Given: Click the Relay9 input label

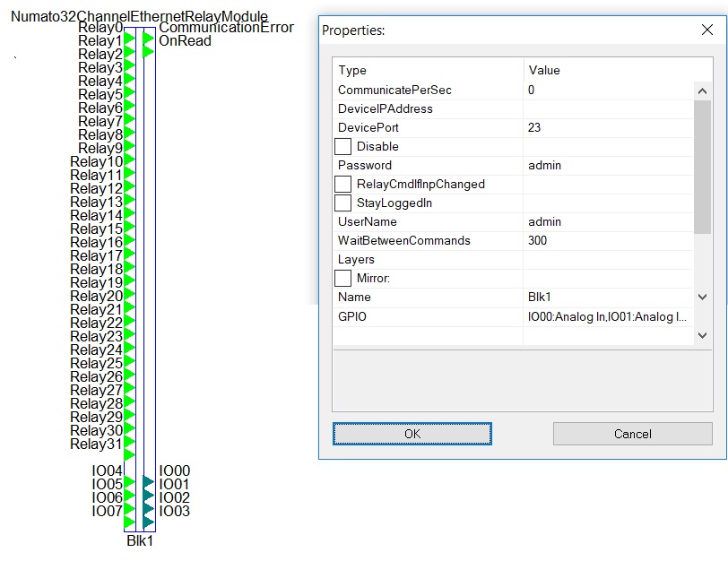Looking at the screenshot, I should click(x=100, y=149).
